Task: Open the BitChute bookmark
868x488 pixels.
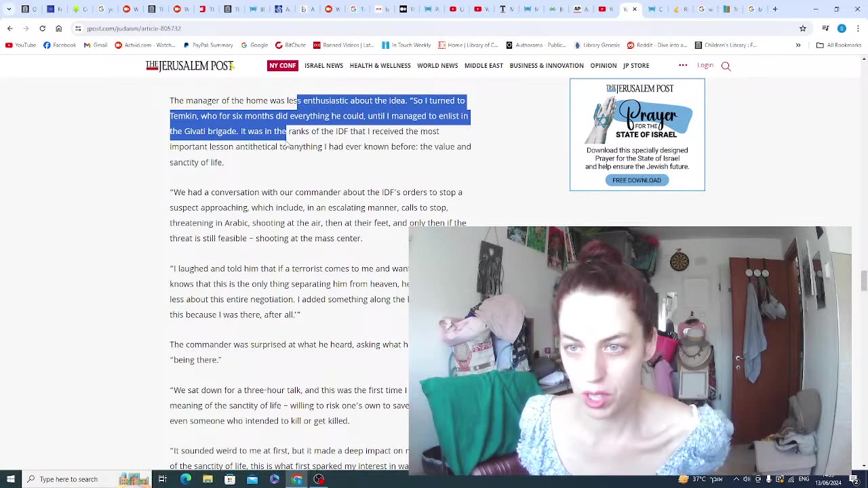Action: [x=290, y=45]
